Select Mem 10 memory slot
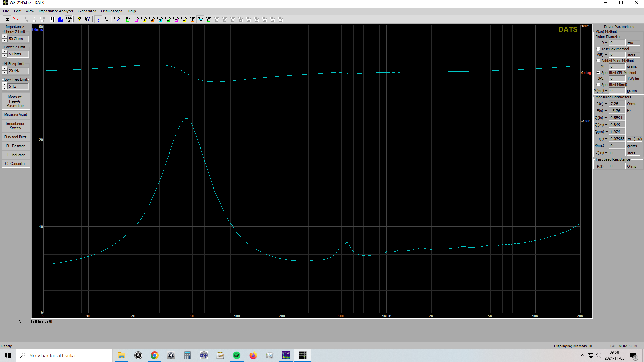The image size is (644, 362). pos(200,19)
